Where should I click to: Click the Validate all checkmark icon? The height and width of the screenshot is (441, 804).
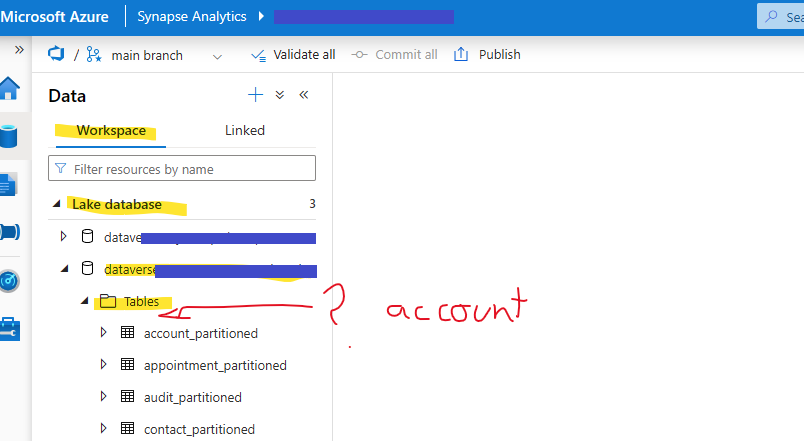tap(258, 55)
